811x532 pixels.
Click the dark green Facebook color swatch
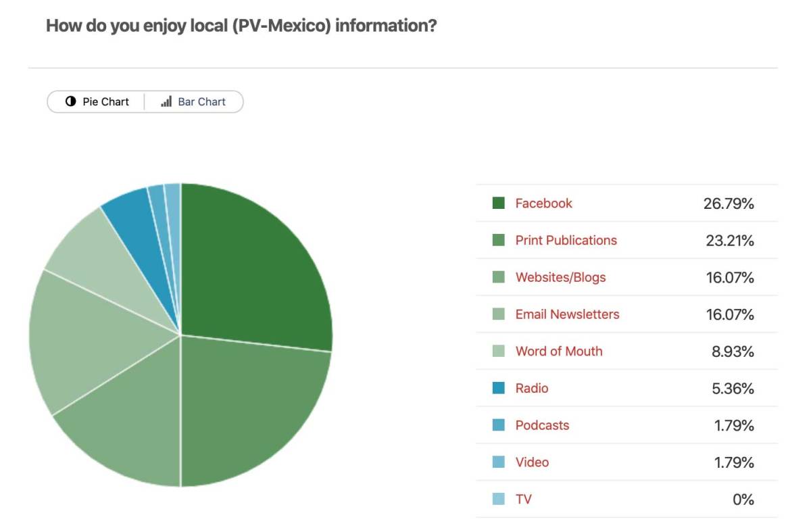tap(499, 203)
